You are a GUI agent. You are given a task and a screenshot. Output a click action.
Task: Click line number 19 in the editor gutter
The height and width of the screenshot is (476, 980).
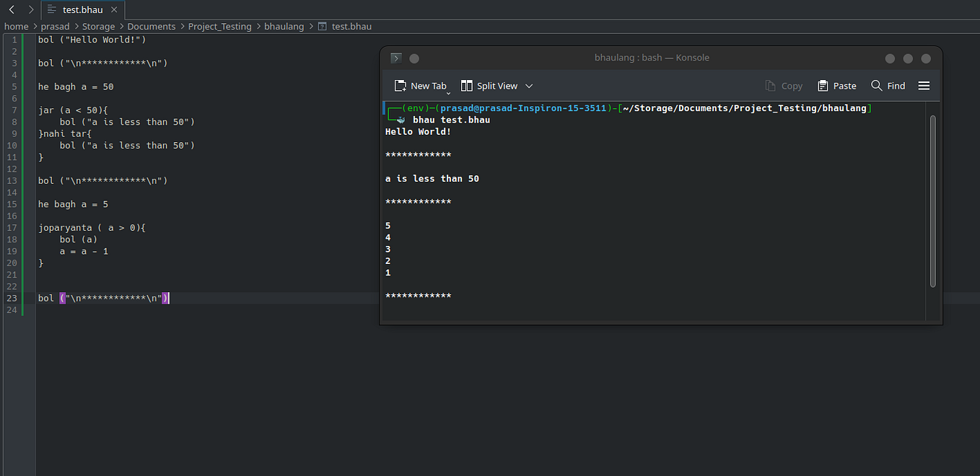pyautogui.click(x=12, y=251)
